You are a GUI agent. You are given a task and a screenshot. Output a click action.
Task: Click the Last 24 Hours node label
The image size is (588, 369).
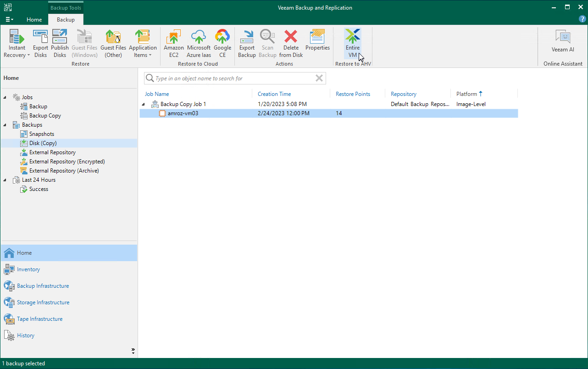pyautogui.click(x=39, y=180)
